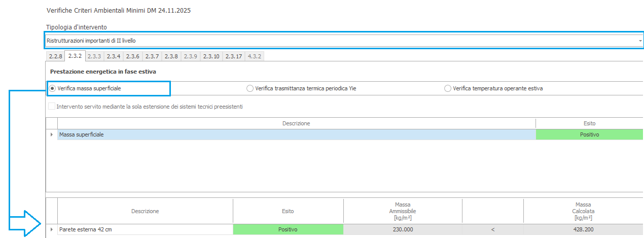This screenshot has width=644, height=238.
Task: Expand the Massa superficiale row arrow
Action: (x=51, y=134)
